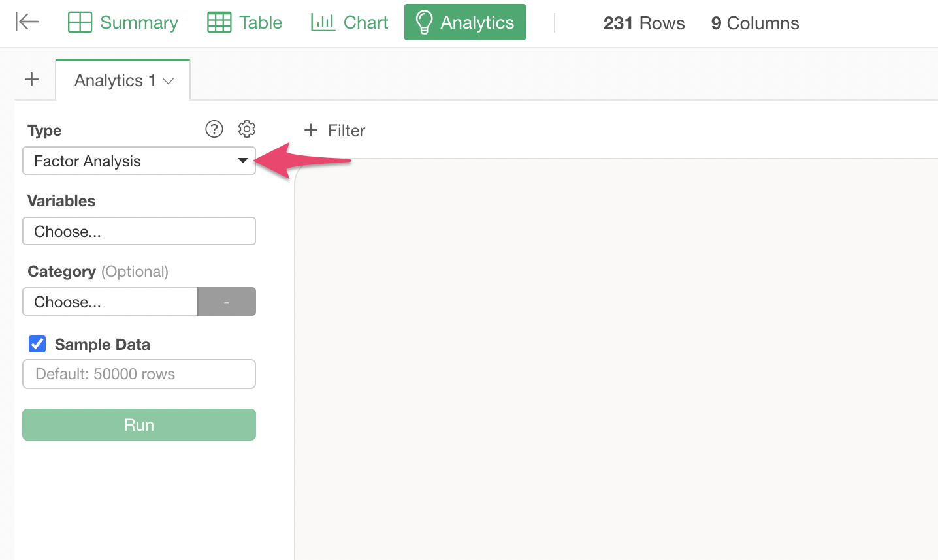The width and height of the screenshot is (938, 560).
Task: Click the Analytics lightbulb icon
Action: pos(424,22)
